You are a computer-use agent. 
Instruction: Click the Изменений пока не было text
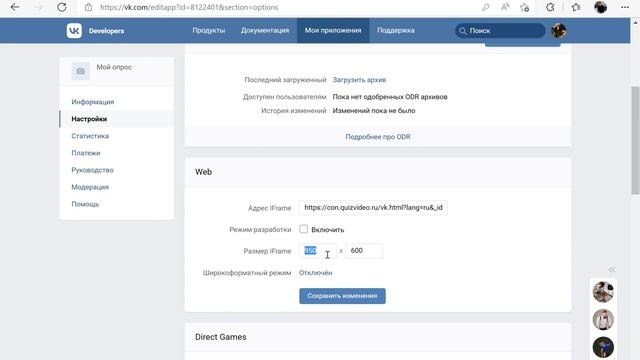(x=374, y=111)
